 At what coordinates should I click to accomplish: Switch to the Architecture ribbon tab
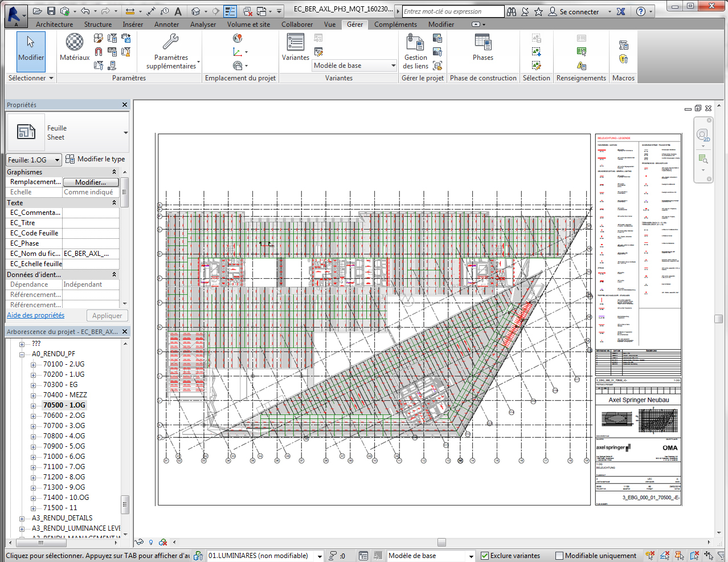point(54,24)
